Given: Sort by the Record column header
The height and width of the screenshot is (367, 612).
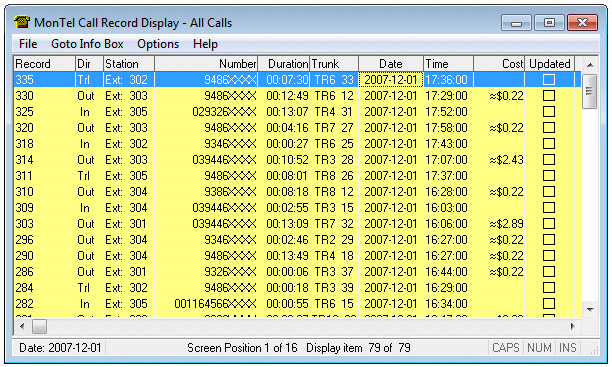Looking at the screenshot, I should click(44, 64).
